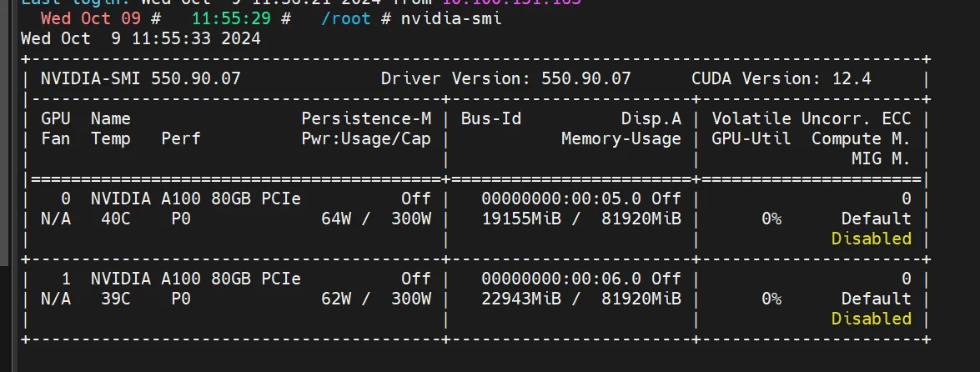Click the Memory-Usage column header

point(621,138)
